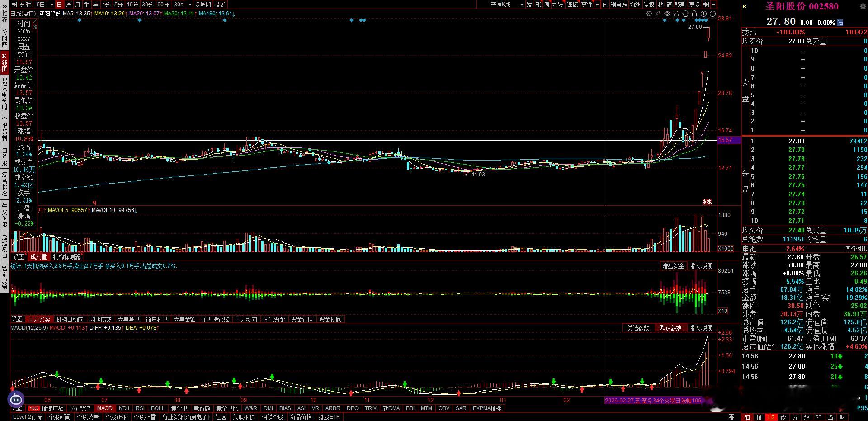The image size is (868, 421).
Task: Select the 60分 period
Action: point(163,5)
